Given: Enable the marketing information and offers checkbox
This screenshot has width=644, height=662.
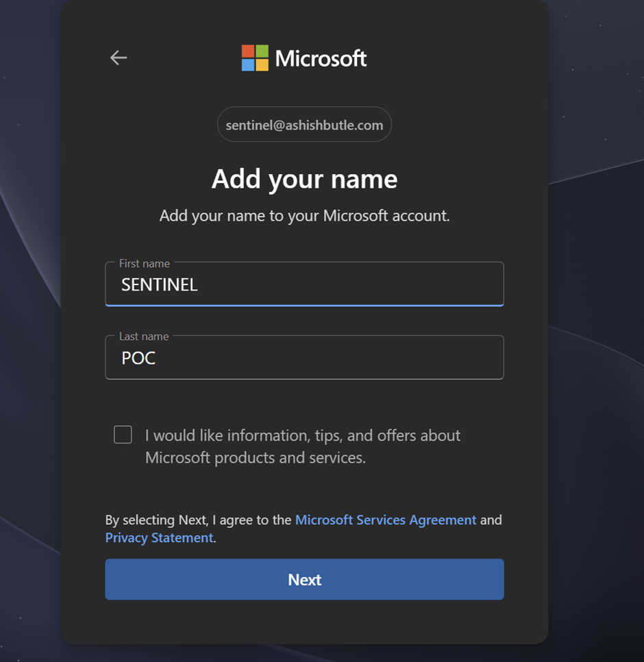Looking at the screenshot, I should point(123,434).
